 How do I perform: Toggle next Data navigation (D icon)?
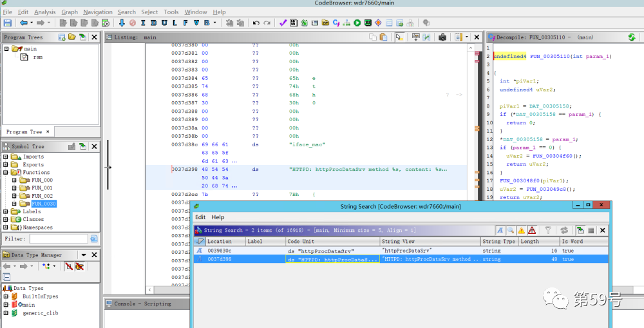click(154, 23)
